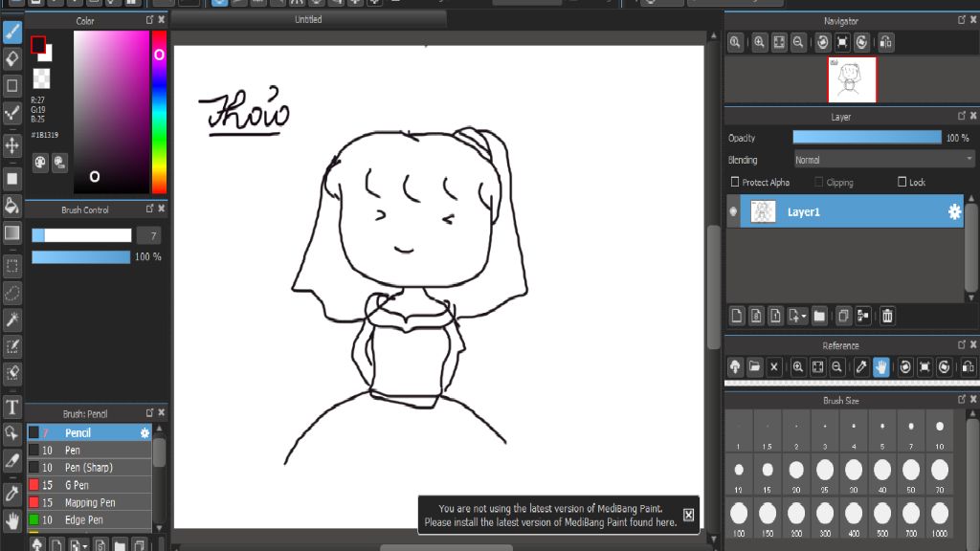The image size is (980, 551).
Task: Select the Pencil brush
Action: (x=89, y=433)
